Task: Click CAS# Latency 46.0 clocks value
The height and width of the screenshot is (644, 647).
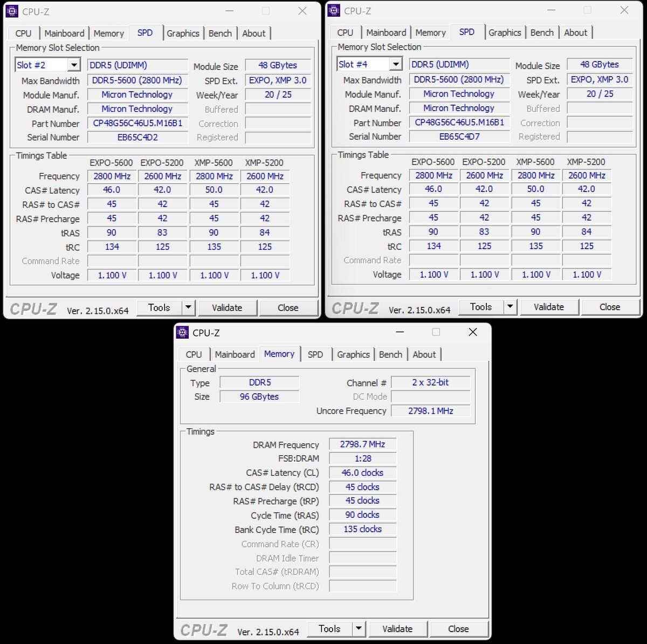Action: [362, 472]
